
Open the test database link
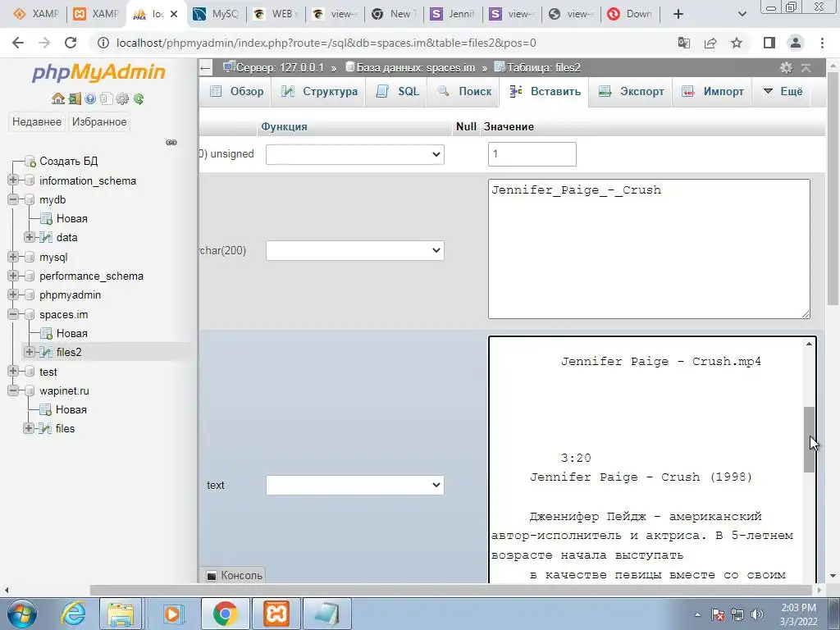click(48, 372)
